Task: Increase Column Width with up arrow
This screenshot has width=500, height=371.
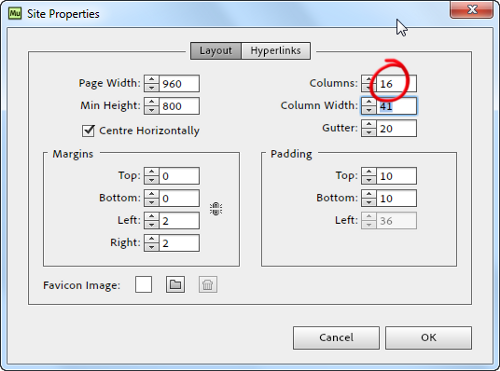Action: coord(369,102)
